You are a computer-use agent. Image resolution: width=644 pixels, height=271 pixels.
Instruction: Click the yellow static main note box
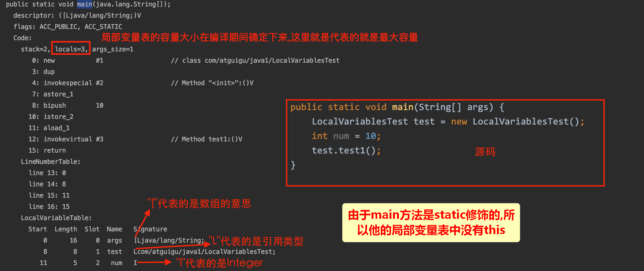[431, 223]
